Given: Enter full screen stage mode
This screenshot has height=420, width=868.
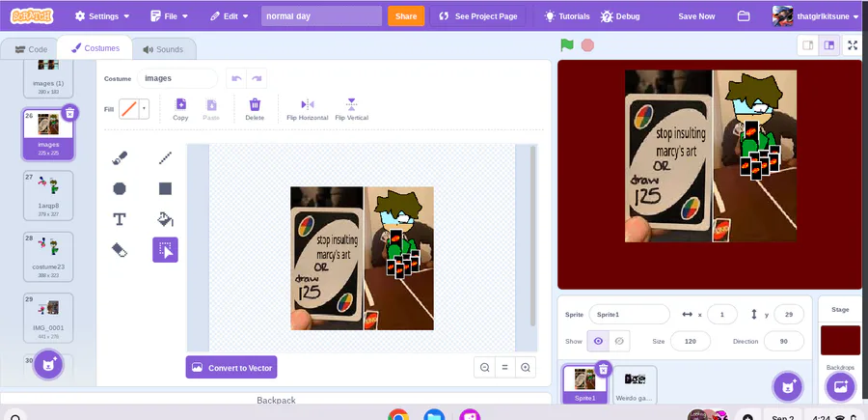Looking at the screenshot, I should click(853, 45).
